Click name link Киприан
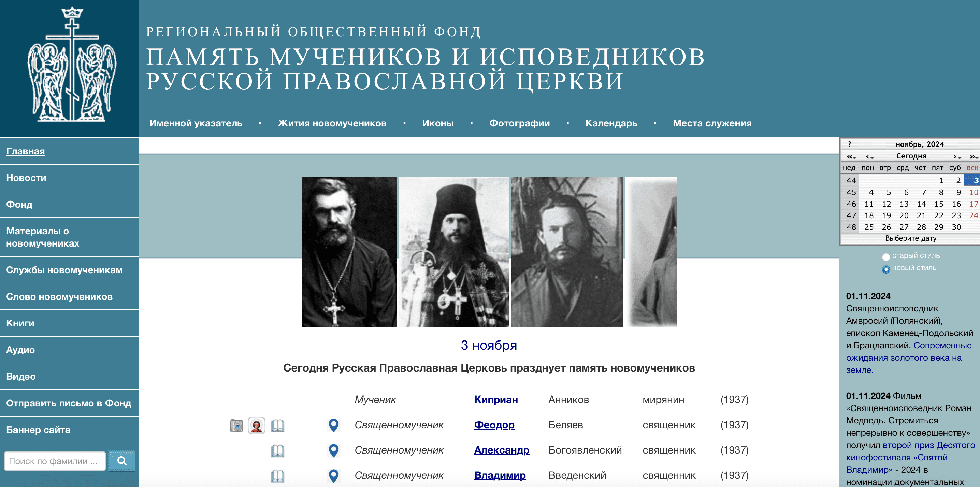This screenshot has width=980, height=487. pos(496,400)
